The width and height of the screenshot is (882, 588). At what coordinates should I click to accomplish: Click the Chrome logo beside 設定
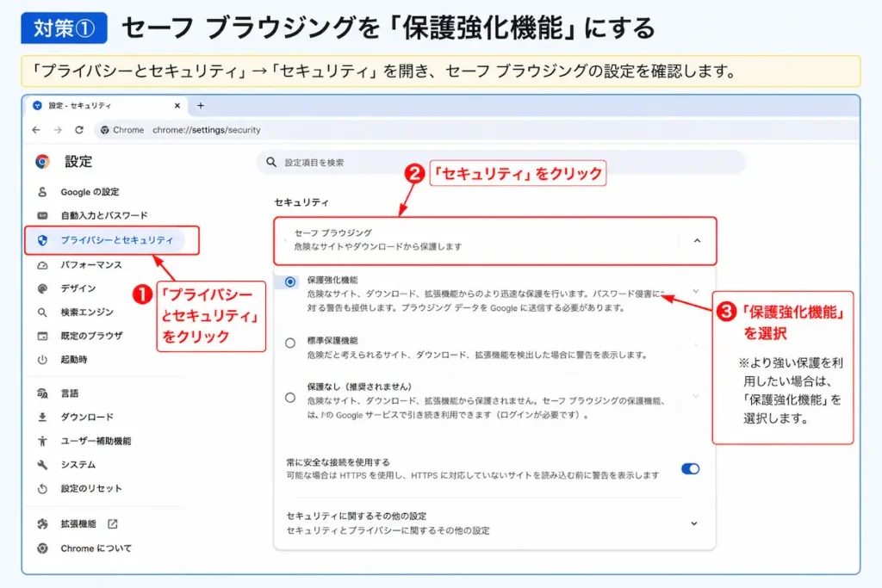(43, 162)
